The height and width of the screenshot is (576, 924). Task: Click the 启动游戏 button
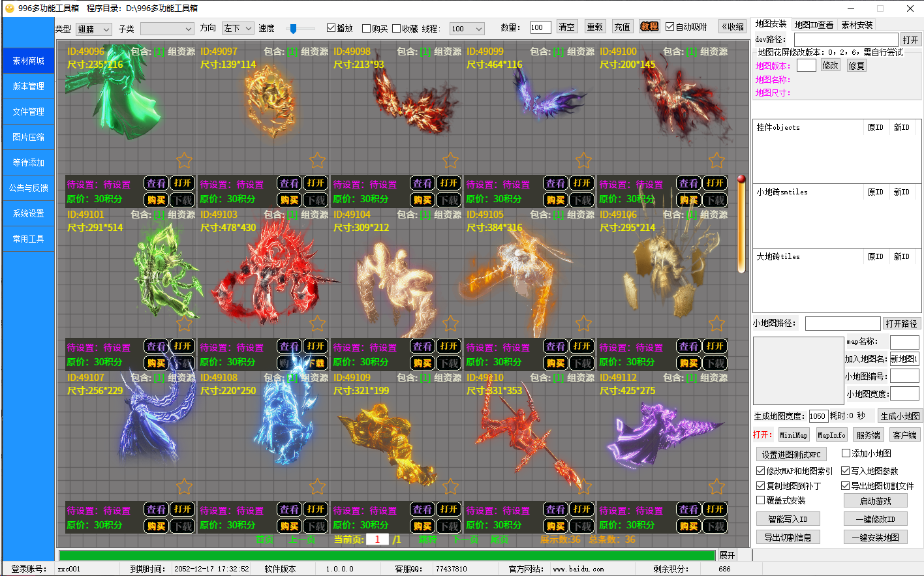(x=875, y=501)
